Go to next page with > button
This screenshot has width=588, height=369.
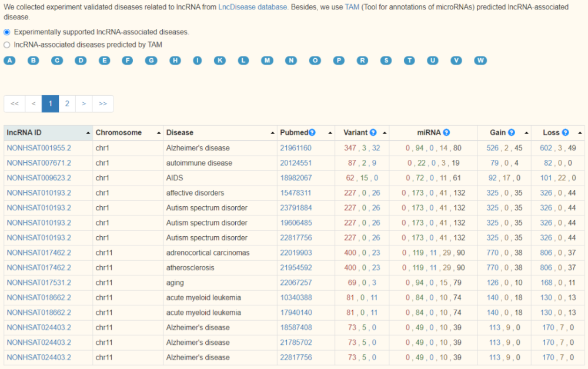pos(84,103)
